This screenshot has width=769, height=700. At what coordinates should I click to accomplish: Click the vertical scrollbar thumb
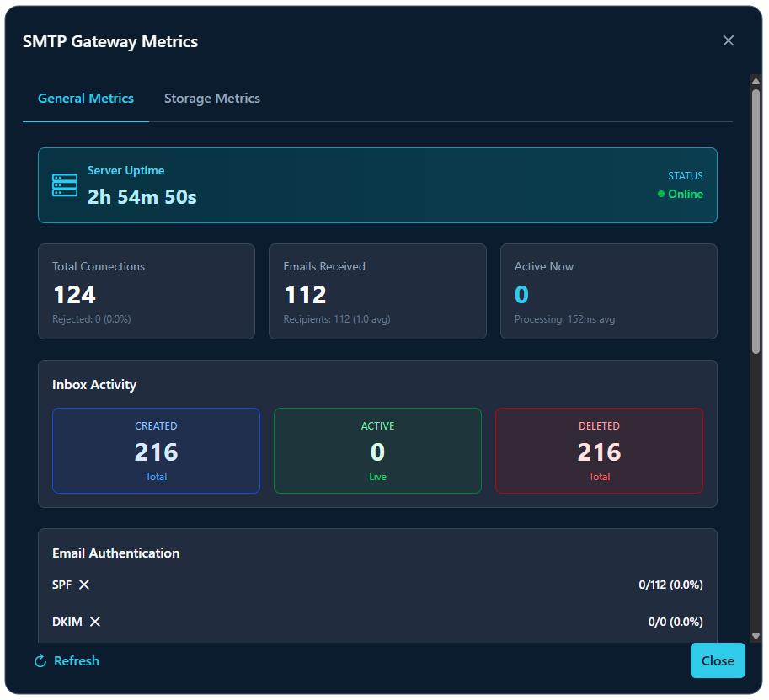(x=756, y=219)
